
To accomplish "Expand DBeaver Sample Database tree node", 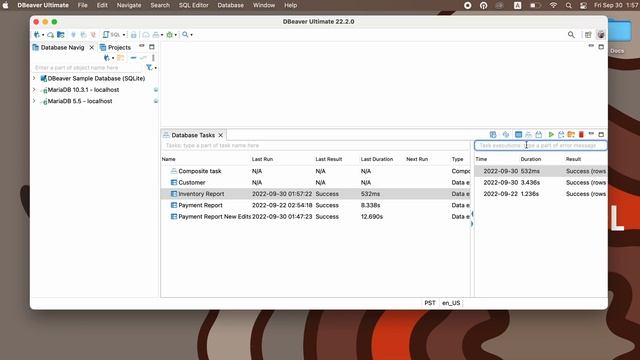I will (x=34, y=78).
